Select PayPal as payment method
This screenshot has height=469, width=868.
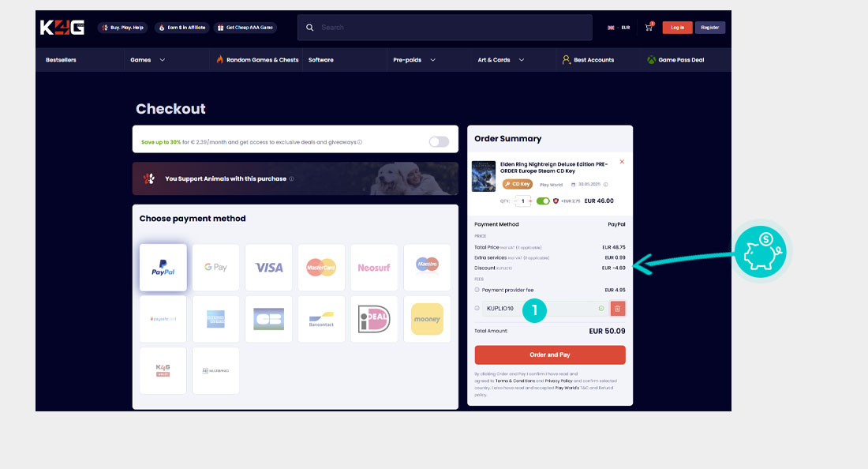(x=163, y=268)
